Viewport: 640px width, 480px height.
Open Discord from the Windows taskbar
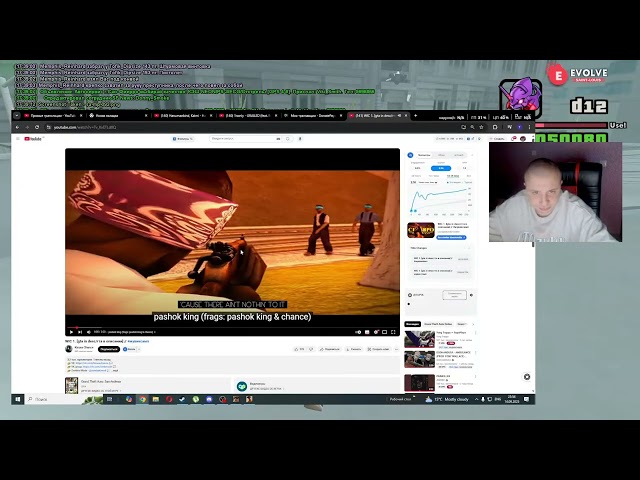point(209,399)
